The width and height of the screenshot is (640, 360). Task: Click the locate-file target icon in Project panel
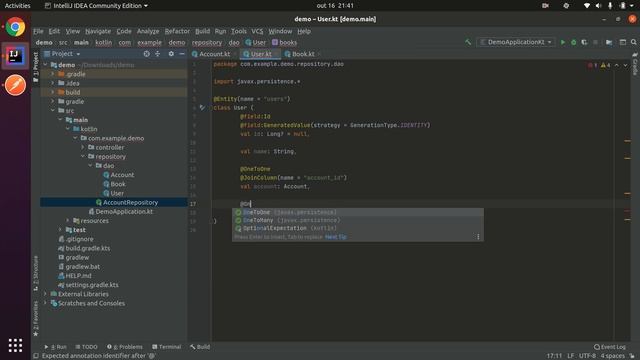pos(147,54)
